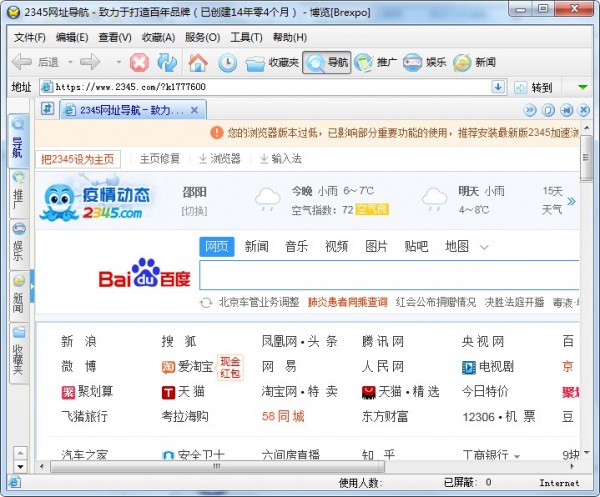
Task: Open the 新闻 toolbar button
Action: click(474, 62)
